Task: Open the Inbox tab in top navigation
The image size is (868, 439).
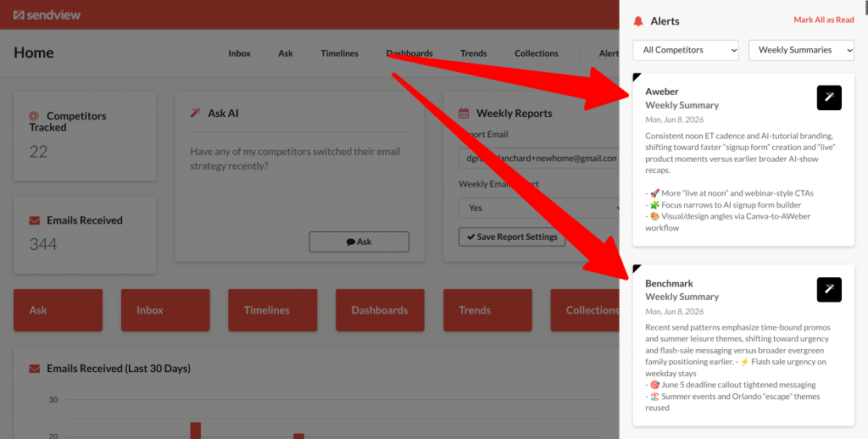Action: (x=239, y=53)
